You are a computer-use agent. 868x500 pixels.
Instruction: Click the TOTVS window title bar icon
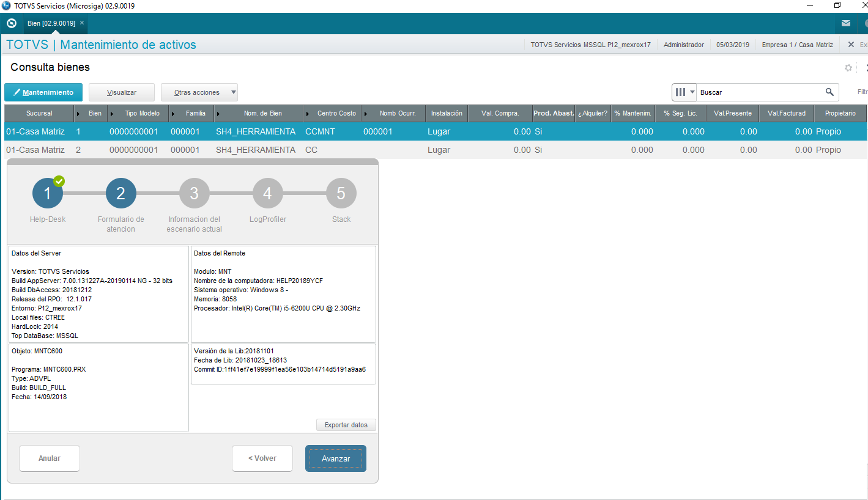6,6
